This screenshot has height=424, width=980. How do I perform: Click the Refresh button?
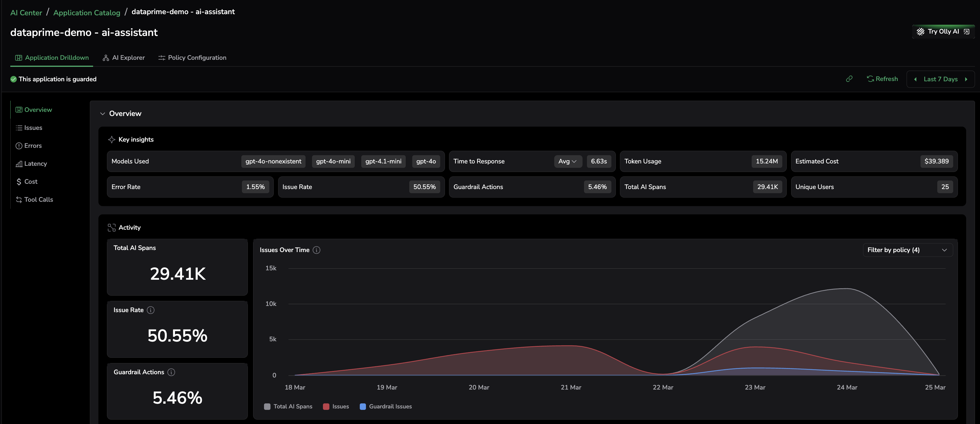point(882,79)
